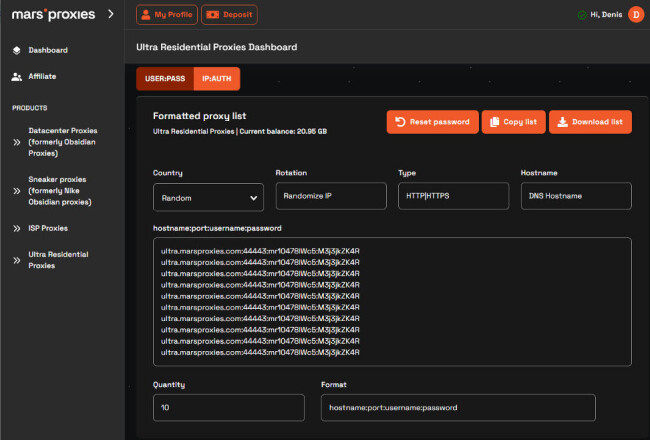
Task: Click the Quantity input field
Action: (x=228, y=407)
